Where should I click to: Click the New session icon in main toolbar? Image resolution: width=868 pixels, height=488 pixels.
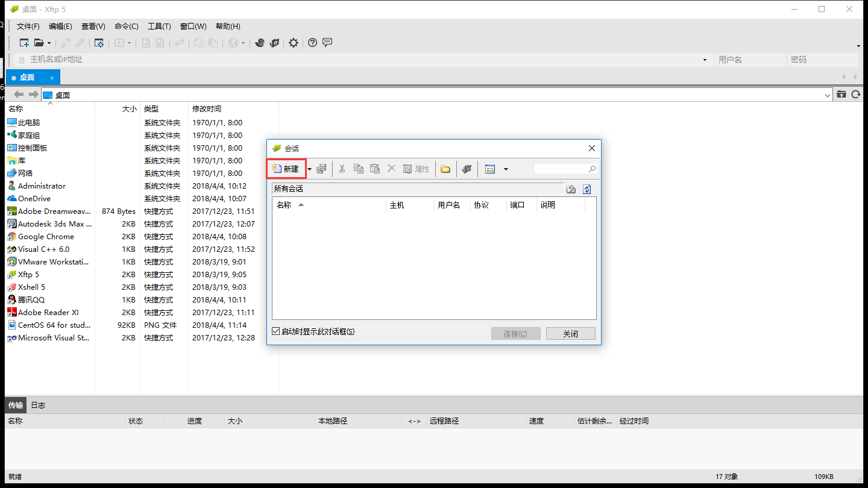24,43
